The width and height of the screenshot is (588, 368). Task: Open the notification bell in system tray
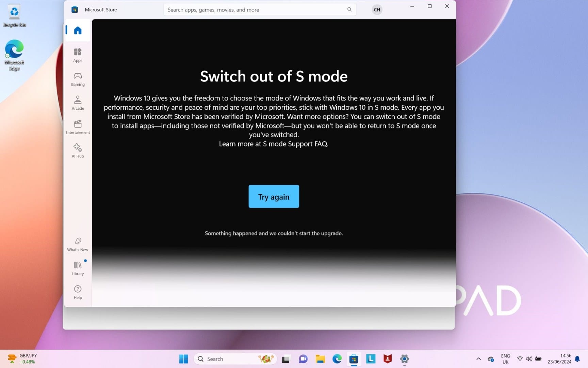click(578, 359)
